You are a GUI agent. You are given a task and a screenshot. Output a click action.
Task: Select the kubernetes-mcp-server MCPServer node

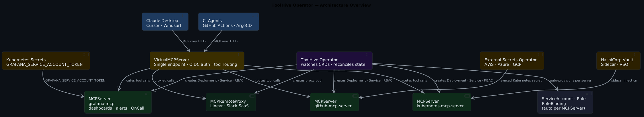point(442,102)
